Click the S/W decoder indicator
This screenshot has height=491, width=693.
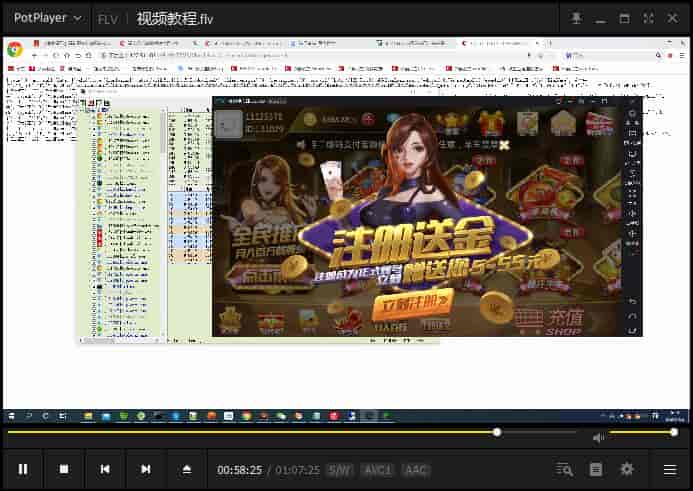coord(340,470)
